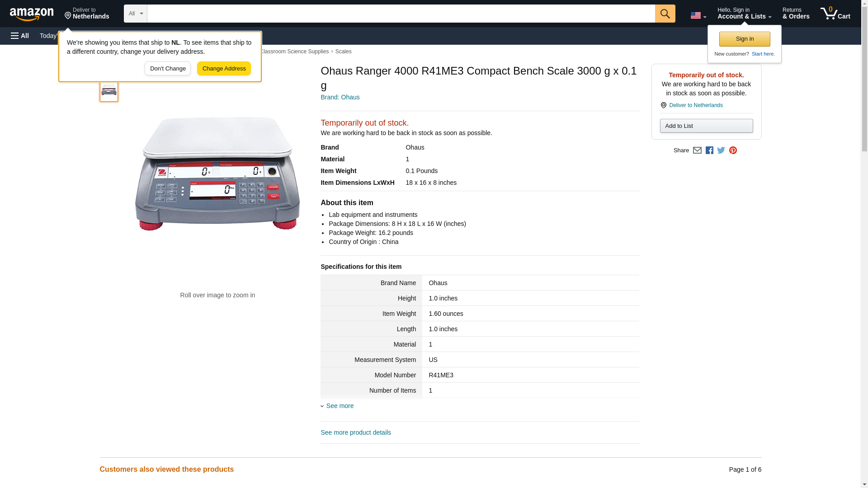Open the Brand: Ohaus link
868x488 pixels.
[340, 97]
